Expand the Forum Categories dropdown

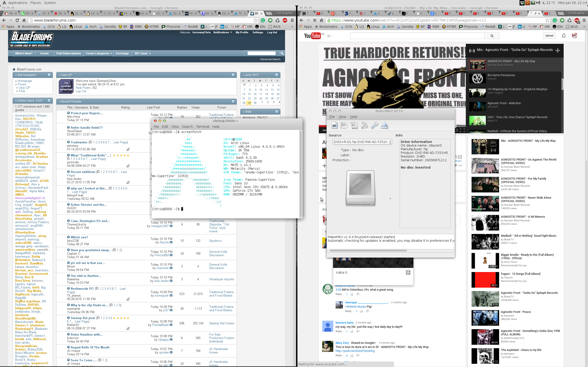pos(98,53)
